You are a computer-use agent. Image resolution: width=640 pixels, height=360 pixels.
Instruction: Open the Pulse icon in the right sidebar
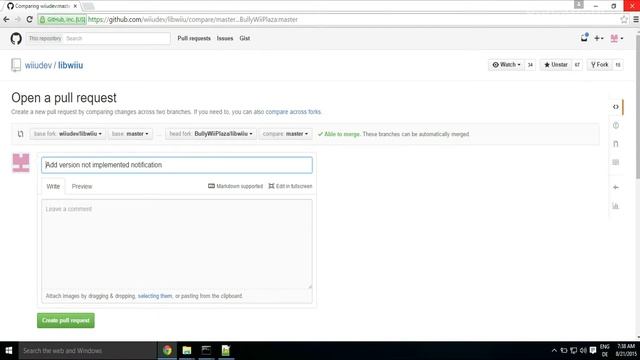pyautogui.click(x=616, y=187)
